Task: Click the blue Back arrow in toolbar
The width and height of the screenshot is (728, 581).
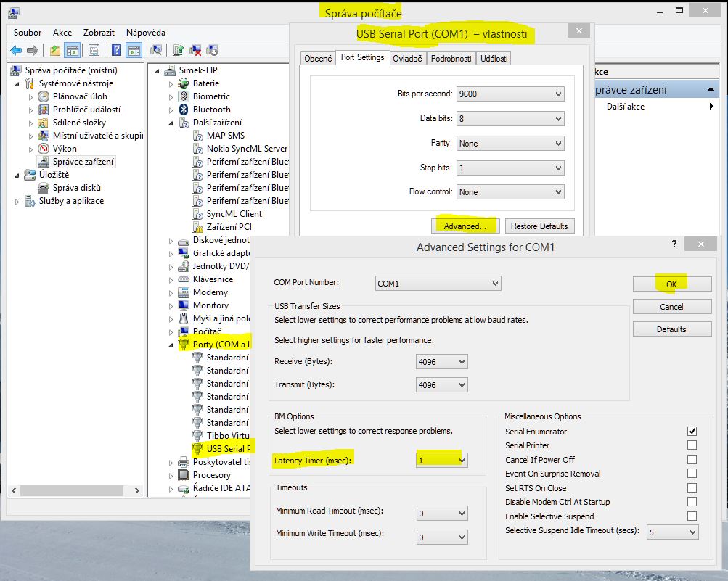Action: pyautogui.click(x=16, y=50)
